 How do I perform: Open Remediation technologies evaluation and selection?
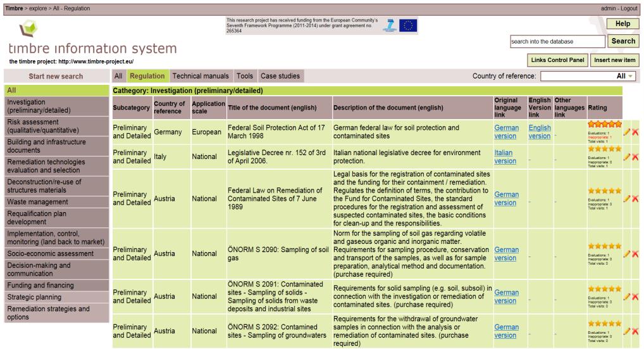(x=57, y=166)
